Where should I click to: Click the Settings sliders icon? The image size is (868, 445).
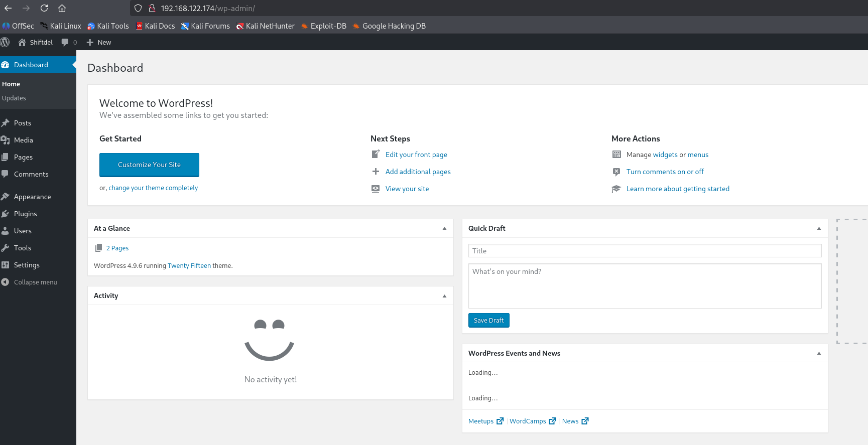pyautogui.click(x=5, y=265)
